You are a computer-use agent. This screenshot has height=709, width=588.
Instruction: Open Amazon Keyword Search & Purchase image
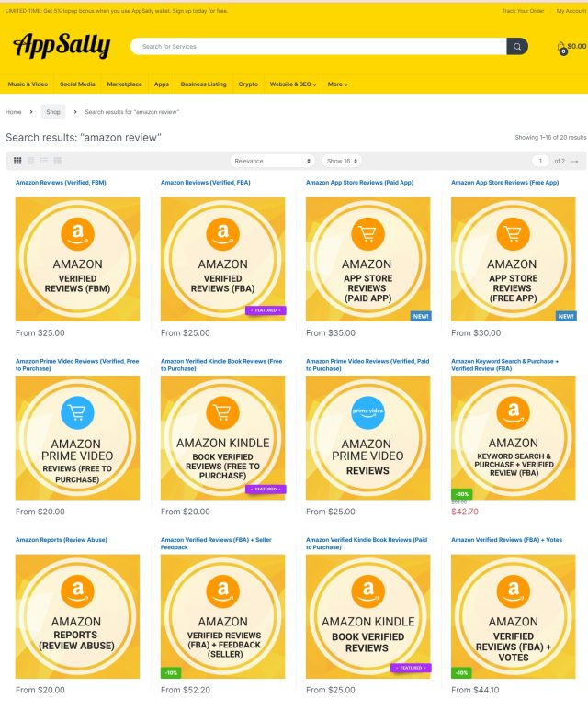coord(513,437)
